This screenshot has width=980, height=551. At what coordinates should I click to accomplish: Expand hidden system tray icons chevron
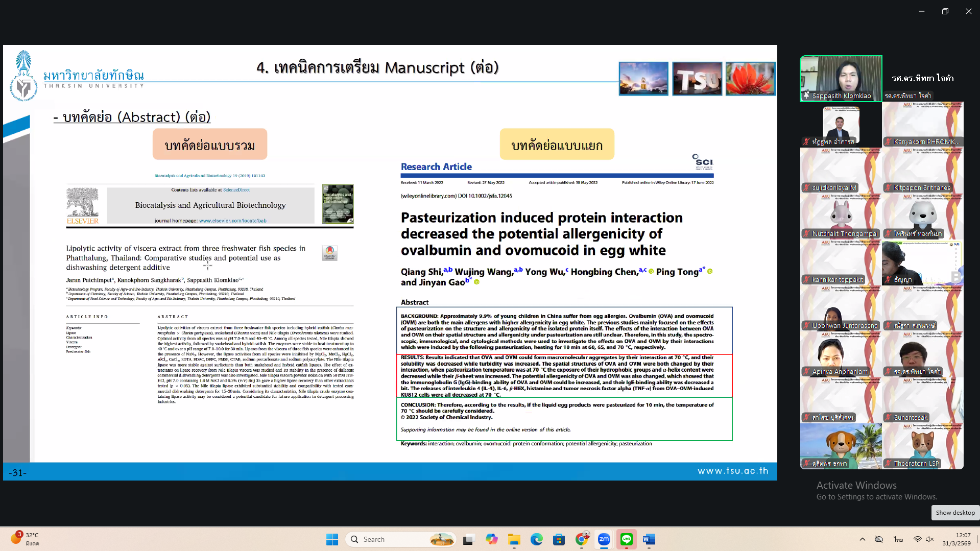click(863, 539)
